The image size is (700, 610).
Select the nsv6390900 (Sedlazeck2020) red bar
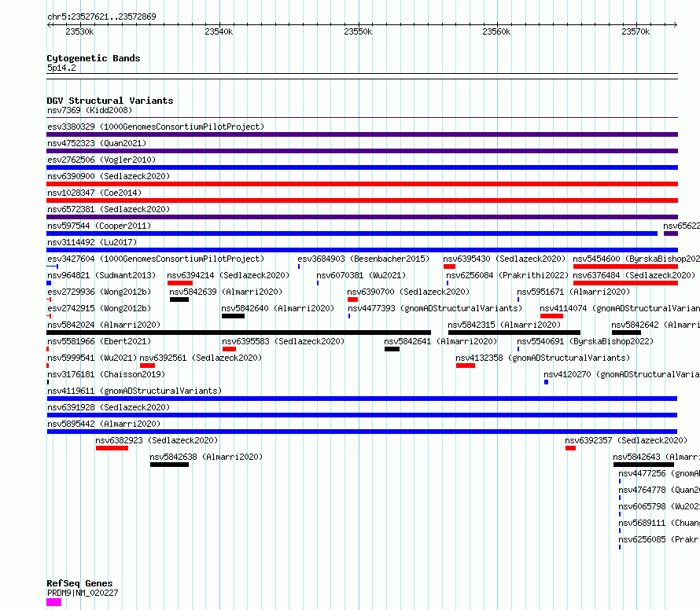(x=362, y=184)
